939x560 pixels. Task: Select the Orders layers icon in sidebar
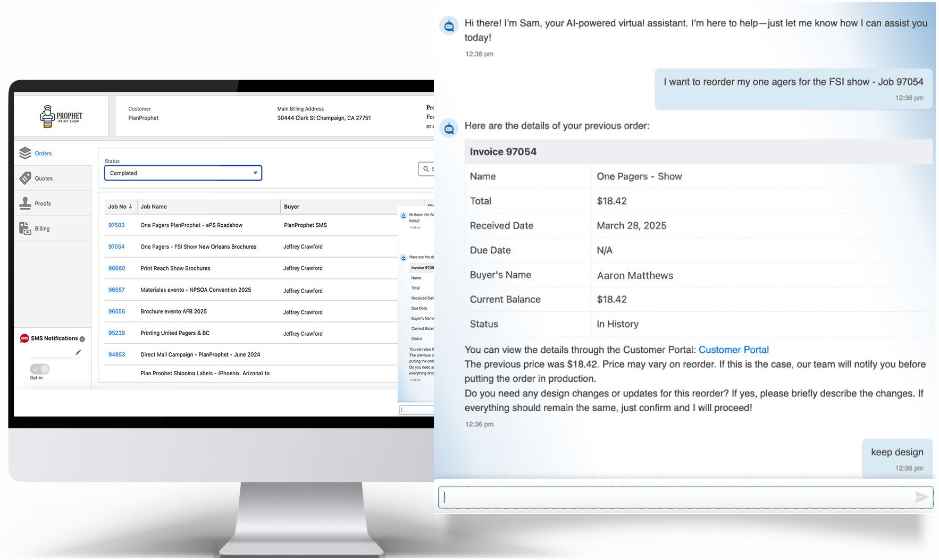pos(26,153)
